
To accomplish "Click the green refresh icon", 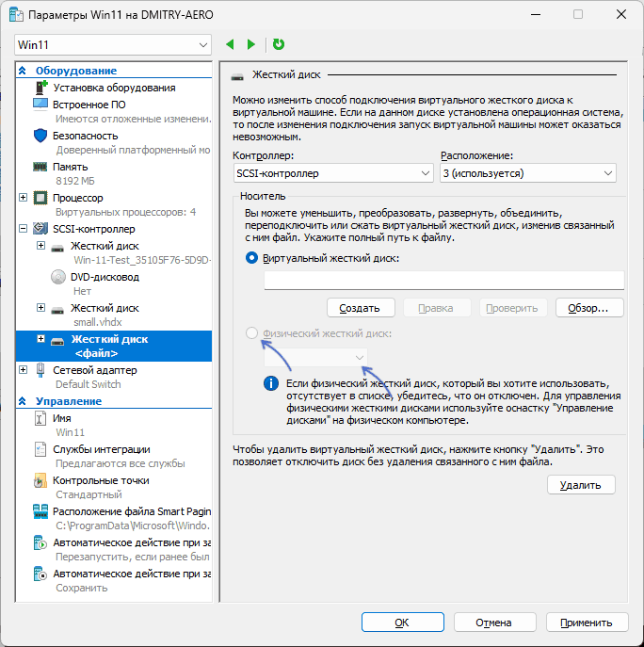I will point(279,44).
